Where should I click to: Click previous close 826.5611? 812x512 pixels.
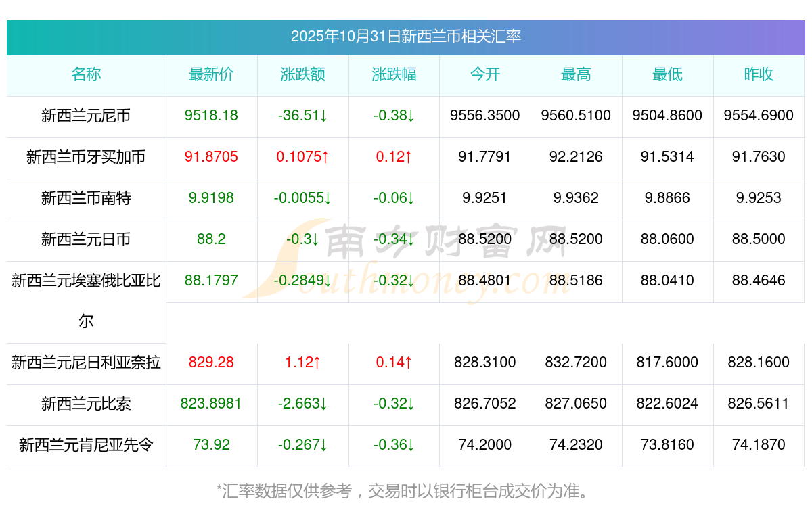(759, 404)
